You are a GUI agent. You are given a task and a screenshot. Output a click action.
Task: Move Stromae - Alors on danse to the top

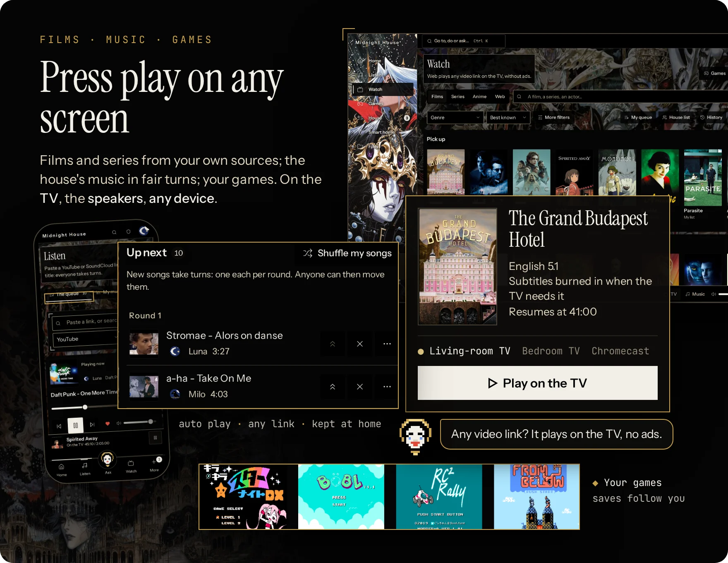(333, 344)
